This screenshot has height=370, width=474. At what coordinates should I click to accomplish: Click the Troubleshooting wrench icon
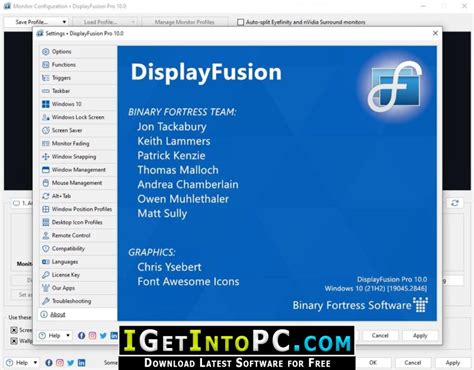46,301
